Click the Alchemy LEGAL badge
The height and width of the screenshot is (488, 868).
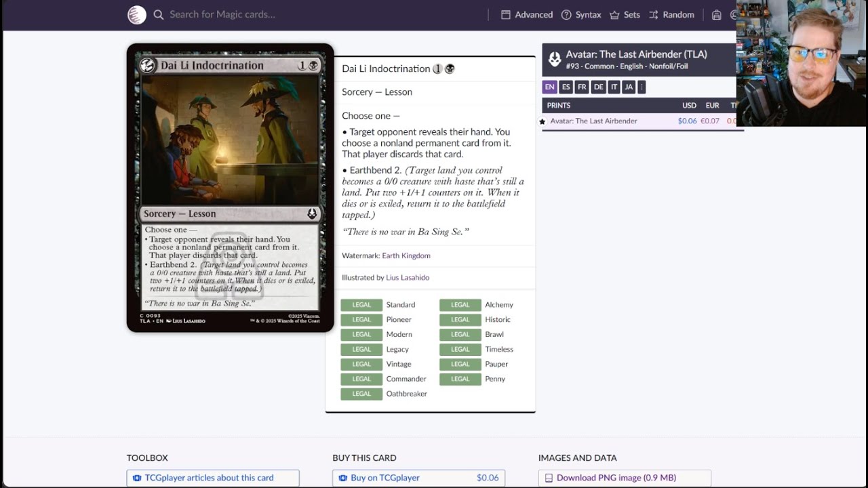click(460, 305)
